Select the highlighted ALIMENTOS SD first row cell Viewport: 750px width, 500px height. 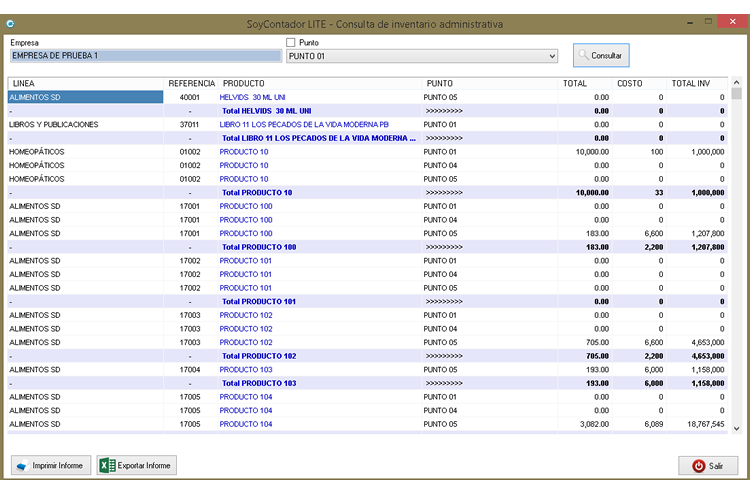[x=86, y=97]
